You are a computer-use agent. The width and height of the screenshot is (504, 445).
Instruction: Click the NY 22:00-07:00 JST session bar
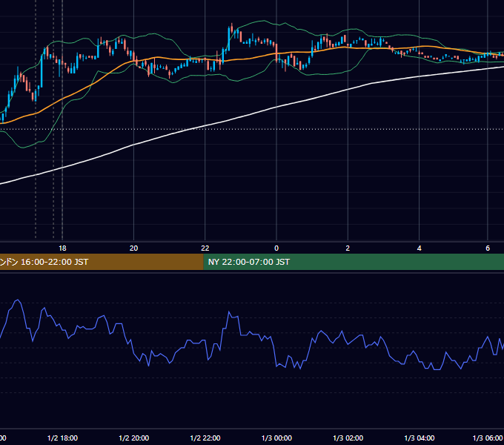[x=354, y=262]
